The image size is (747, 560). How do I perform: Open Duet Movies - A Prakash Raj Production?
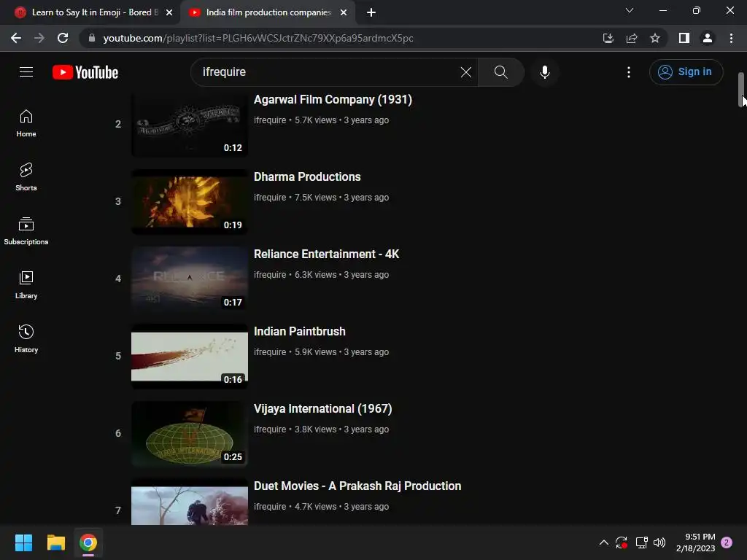(x=357, y=486)
